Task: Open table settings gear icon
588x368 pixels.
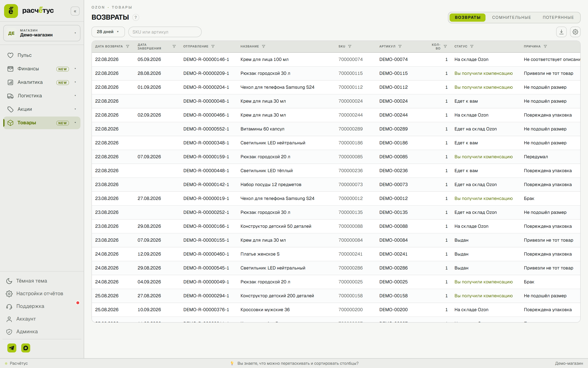Action: (x=575, y=32)
